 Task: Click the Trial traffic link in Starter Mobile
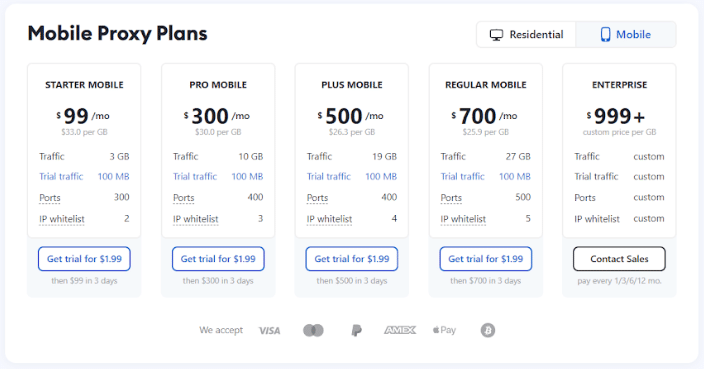tap(61, 176)
